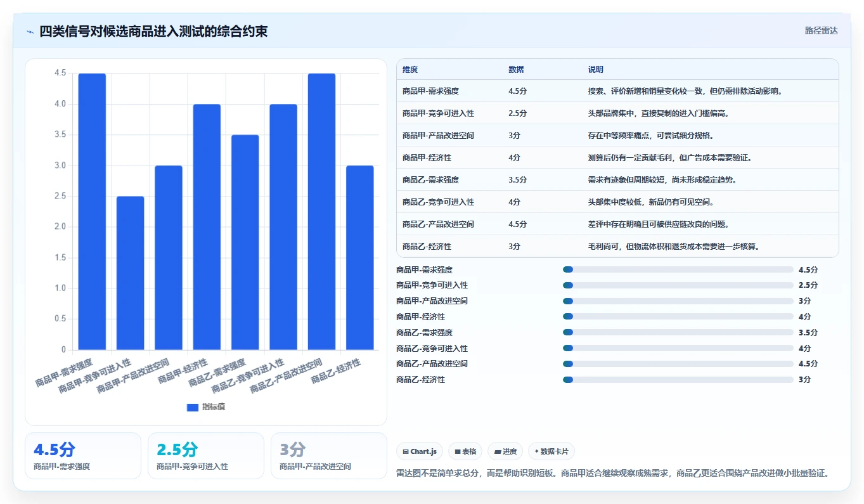
Task: Click the panel title 四类信号对候选商品进入测试的综合约束
Action: [153, 31]
